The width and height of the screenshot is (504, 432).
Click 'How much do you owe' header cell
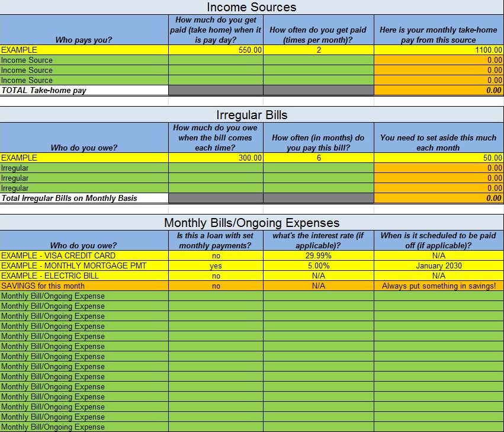216,137
